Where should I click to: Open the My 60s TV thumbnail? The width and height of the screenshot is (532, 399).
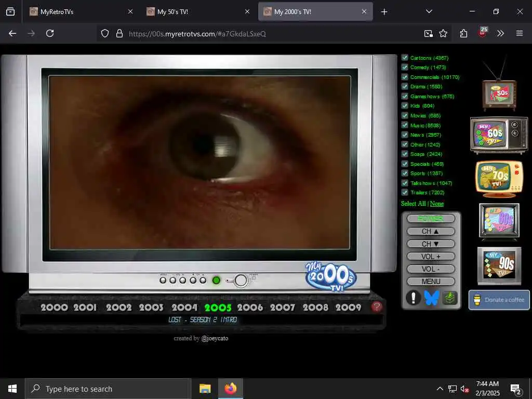pos(499,135)
